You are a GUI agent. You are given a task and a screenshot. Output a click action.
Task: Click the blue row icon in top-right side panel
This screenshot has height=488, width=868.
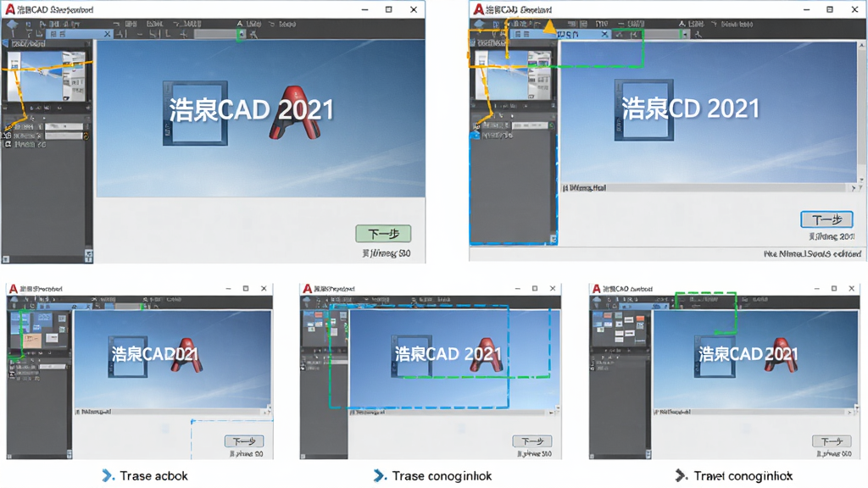[475, 135]
